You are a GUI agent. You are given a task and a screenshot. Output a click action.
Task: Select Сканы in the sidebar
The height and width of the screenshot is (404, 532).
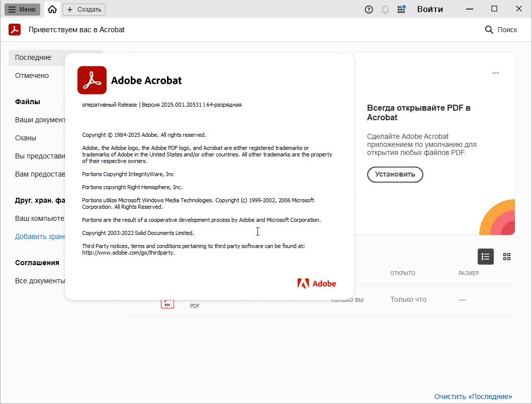26,138
